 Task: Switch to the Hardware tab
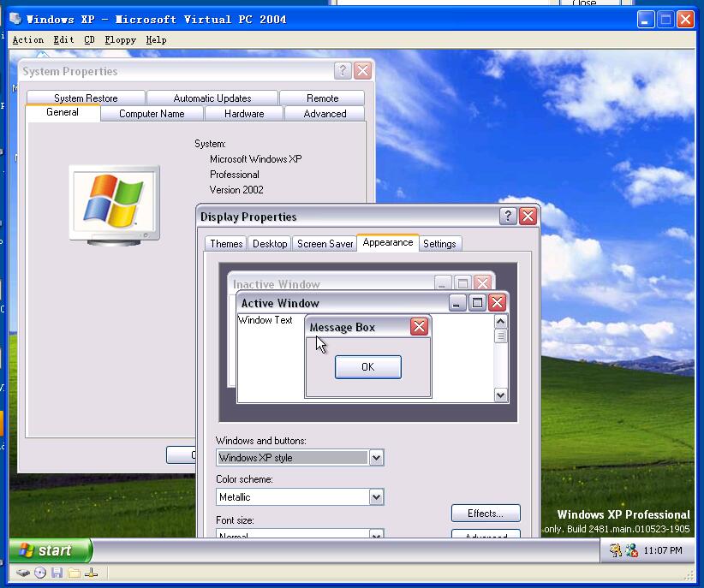tap(244, 114)
